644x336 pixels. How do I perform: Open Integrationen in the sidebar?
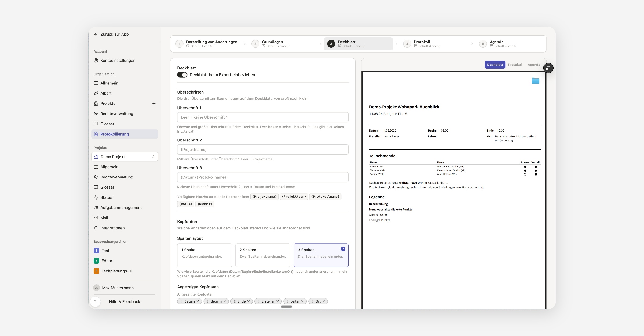click(125, 228)
